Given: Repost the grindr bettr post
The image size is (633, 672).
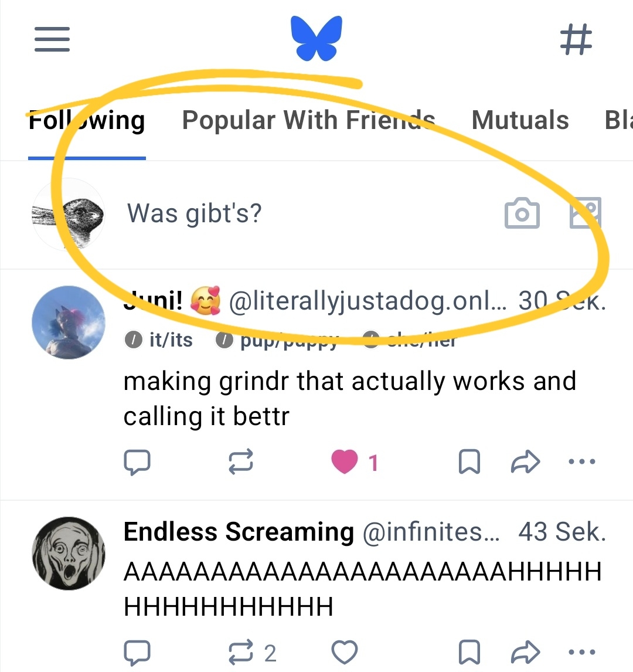Looking at the screenshot, I should [241, 462].
